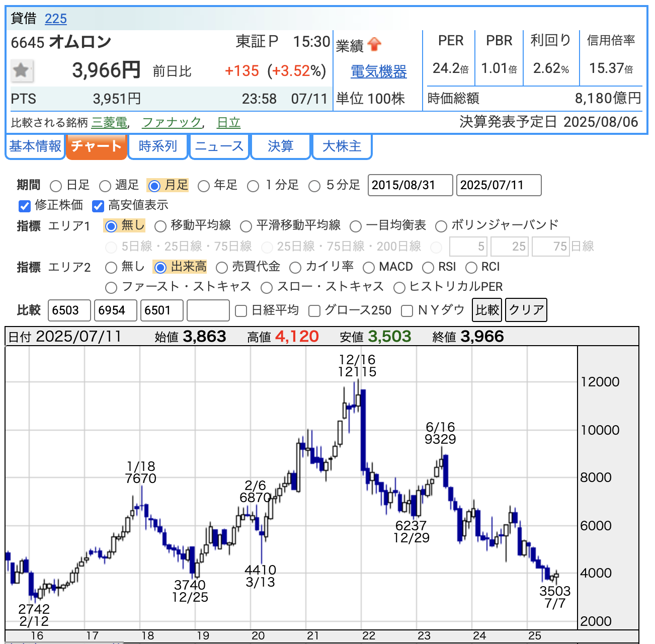Open the 日立 comparison stock link
Viewport: 655px width, 644px height.
click(229, 122)
